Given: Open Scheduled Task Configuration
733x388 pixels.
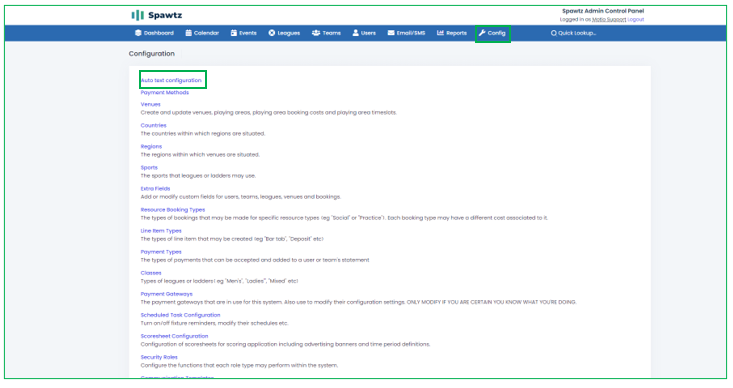Looking at the screenshot, I should (180, 315).
